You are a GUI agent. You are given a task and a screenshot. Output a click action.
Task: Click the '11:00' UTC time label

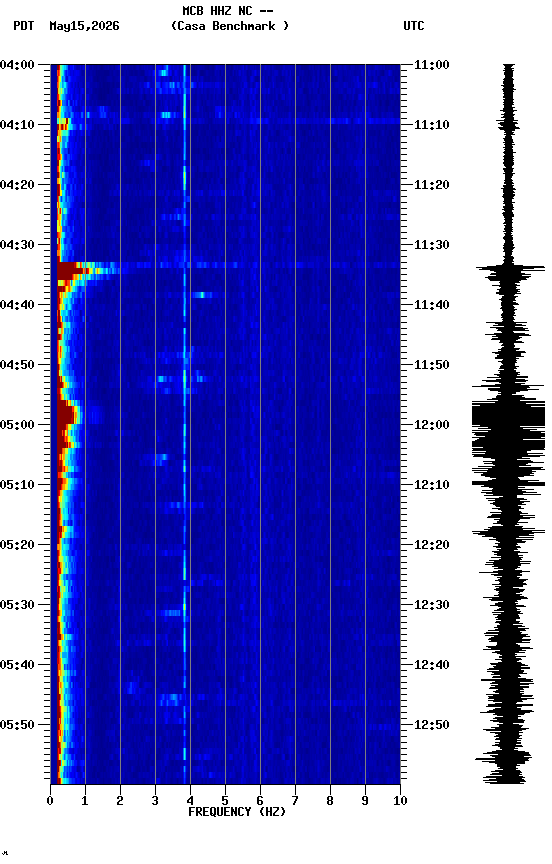432,65
